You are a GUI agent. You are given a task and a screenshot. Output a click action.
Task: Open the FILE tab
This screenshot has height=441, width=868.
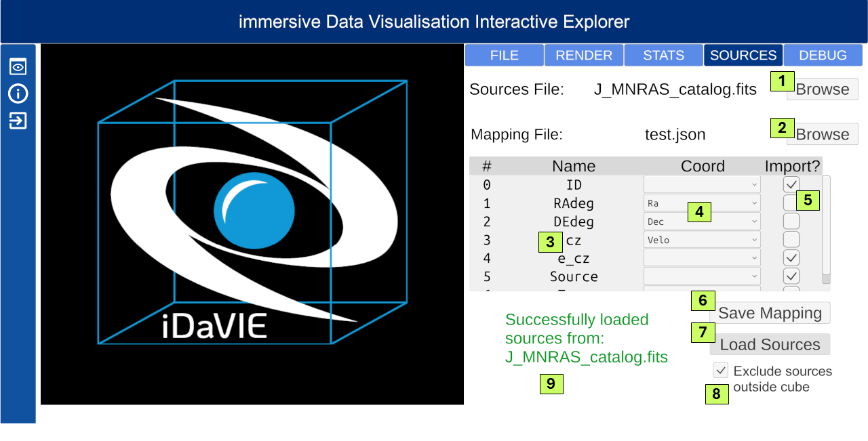point(504,56)
